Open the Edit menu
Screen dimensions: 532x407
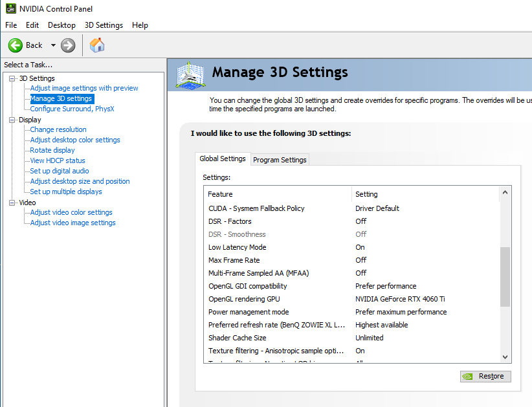(32, 25)
